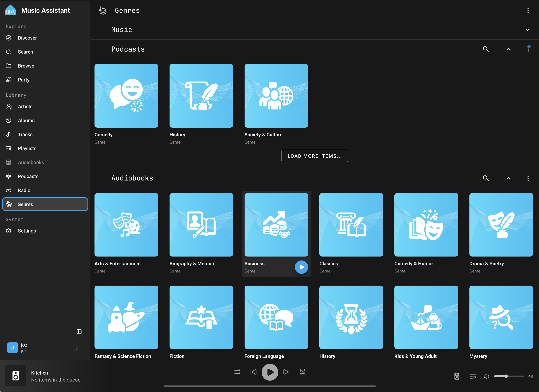
Task: Open the Party mode page
Action: [45, 80]
